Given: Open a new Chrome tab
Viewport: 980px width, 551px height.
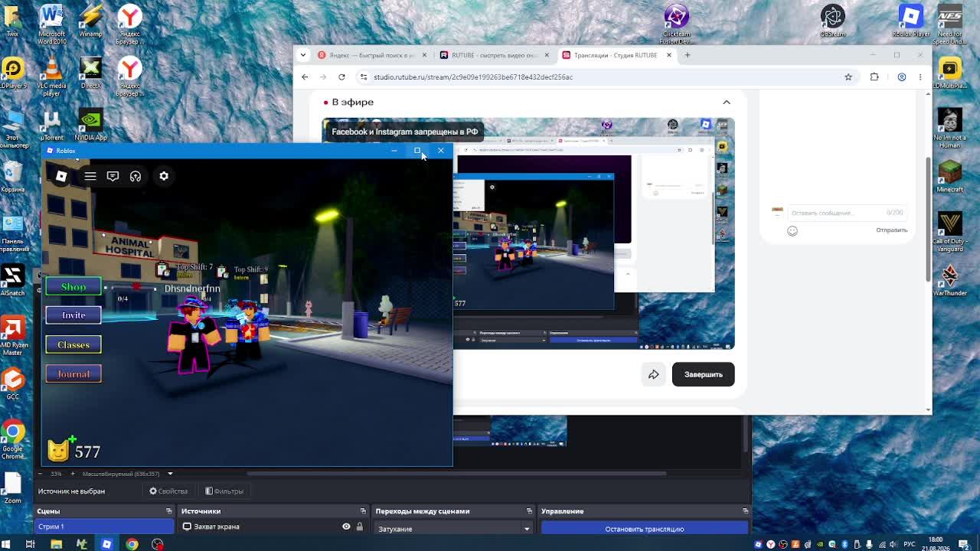Looking at the screenshot, I should coord(688,55).
